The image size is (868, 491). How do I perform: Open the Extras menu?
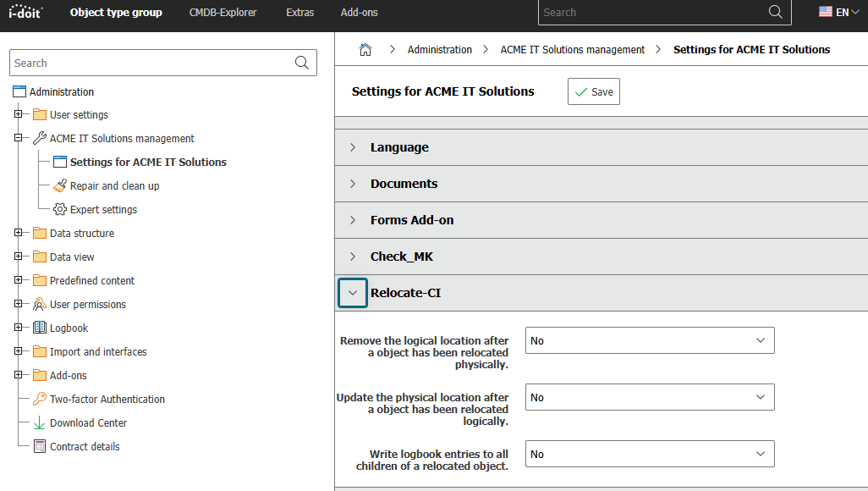coord(300,12)
